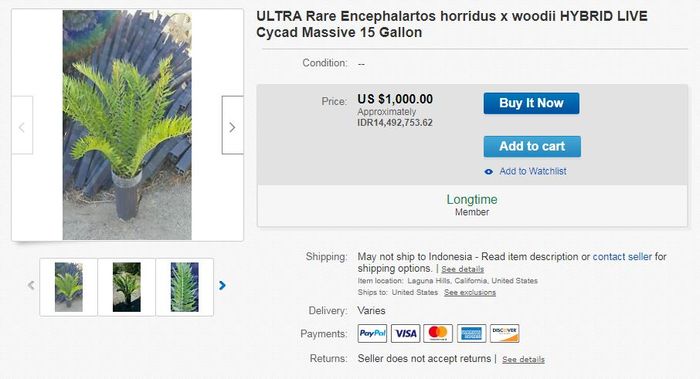Select second thumbnail with dark background
Viewport: 700px width, 379px height.
point(126,287)
